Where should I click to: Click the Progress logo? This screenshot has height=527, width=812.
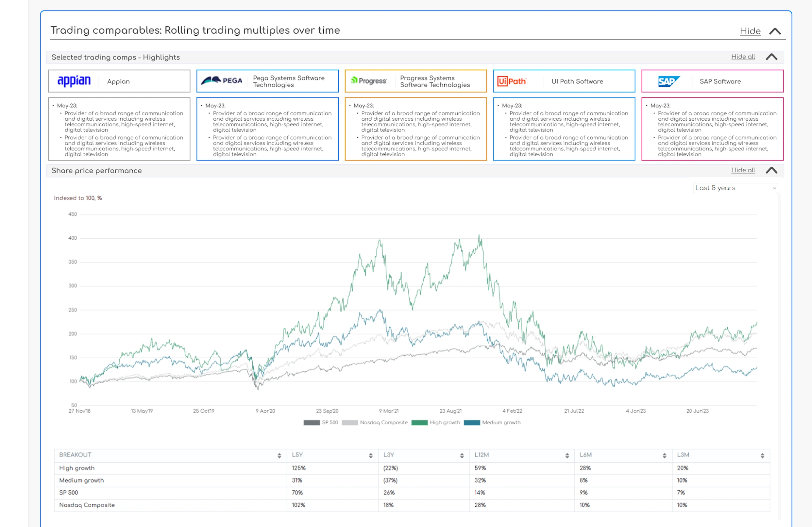click(x=369, y=81)
